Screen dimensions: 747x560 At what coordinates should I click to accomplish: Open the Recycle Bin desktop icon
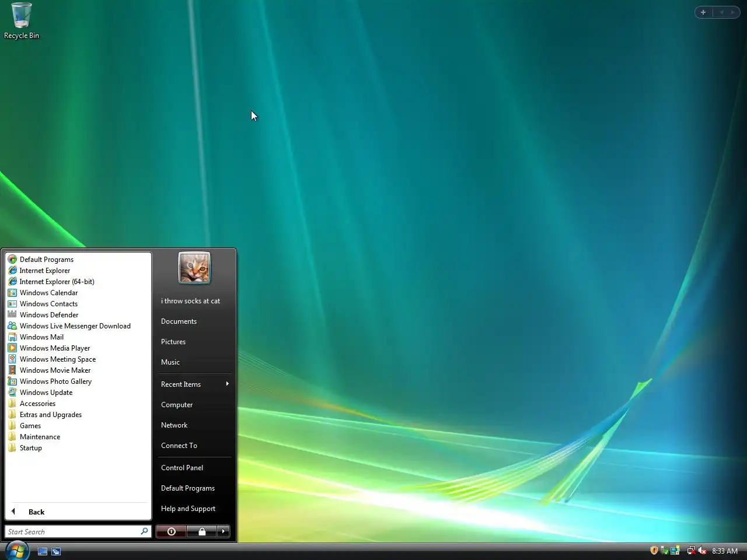(x=22, y=20)
